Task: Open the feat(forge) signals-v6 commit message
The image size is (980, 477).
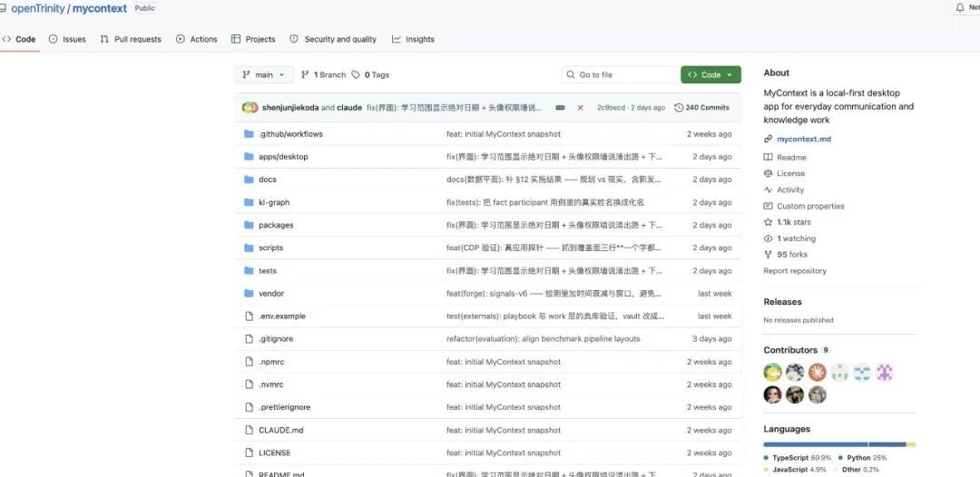Action: pyautogui.click(x=554, y=293)
